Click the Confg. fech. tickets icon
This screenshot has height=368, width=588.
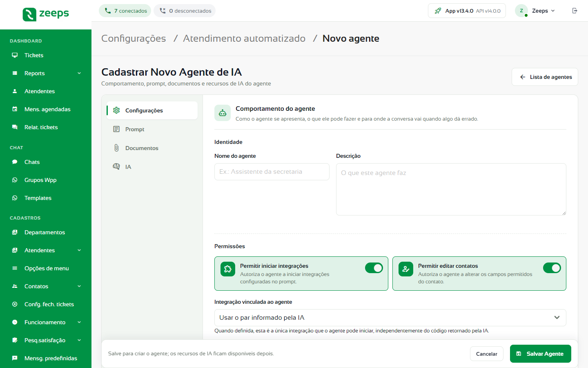(15, 304)
